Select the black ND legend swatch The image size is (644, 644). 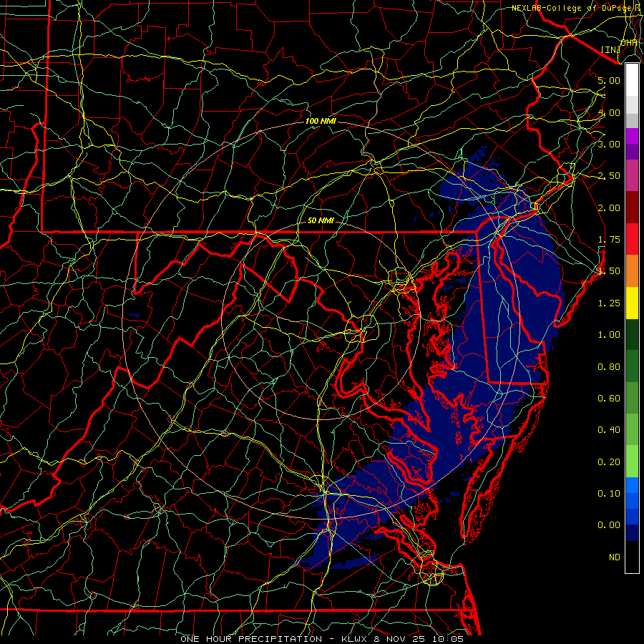632,557
